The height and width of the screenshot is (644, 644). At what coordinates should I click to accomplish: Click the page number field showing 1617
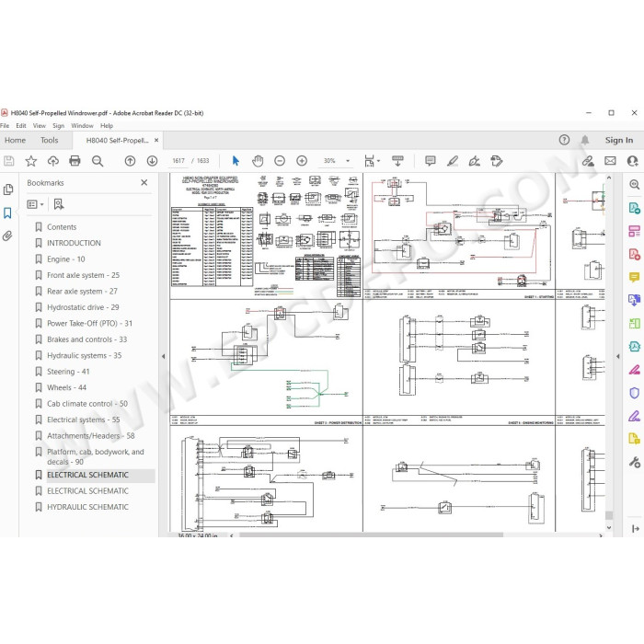pyautogui.click(x=178, y=161)
